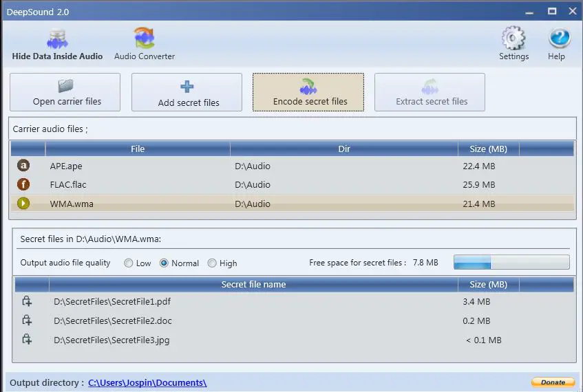
Task: Click the secret files Size (MB) column header
Action: (x=488, y=285)
